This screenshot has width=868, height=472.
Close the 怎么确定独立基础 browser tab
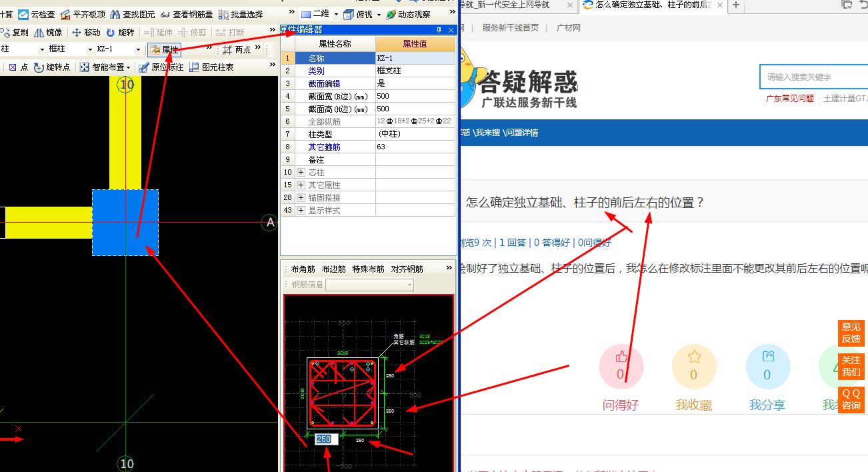tap(720, 5)
